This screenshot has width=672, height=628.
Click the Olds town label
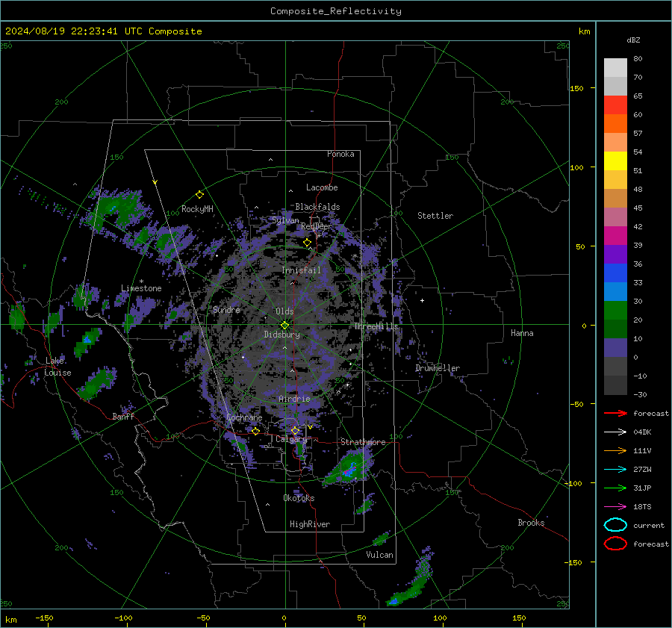click(x=284, y=311)
